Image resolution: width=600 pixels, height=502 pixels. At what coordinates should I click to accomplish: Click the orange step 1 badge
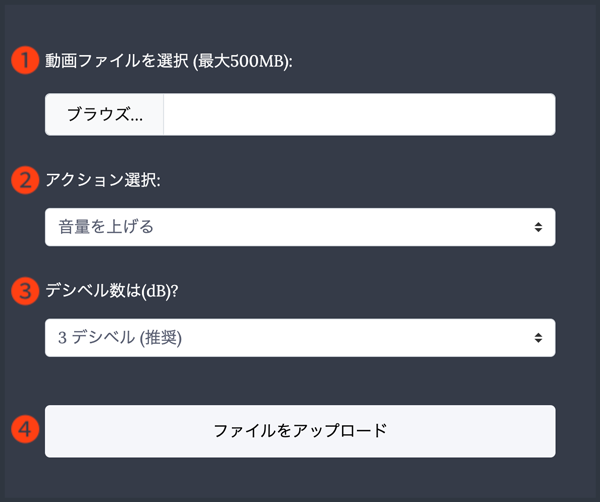click(24, 60)
